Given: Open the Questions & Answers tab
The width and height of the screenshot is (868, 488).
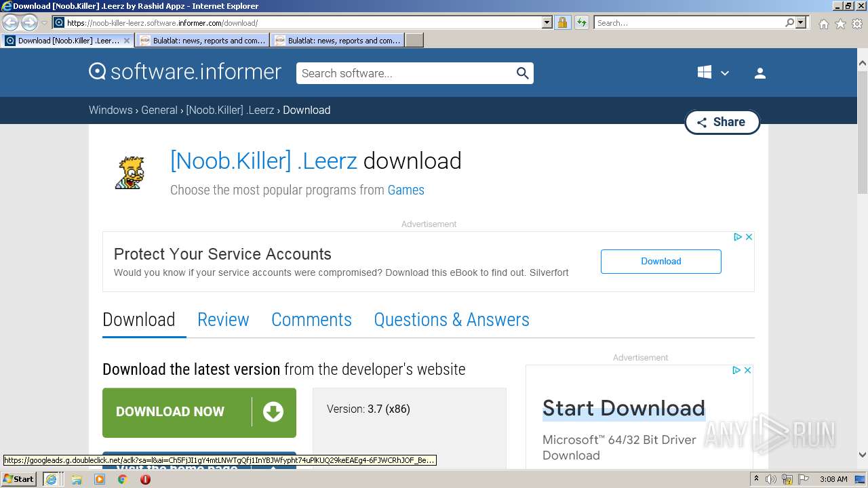Looking at the screenshot, I should [452, 320].
